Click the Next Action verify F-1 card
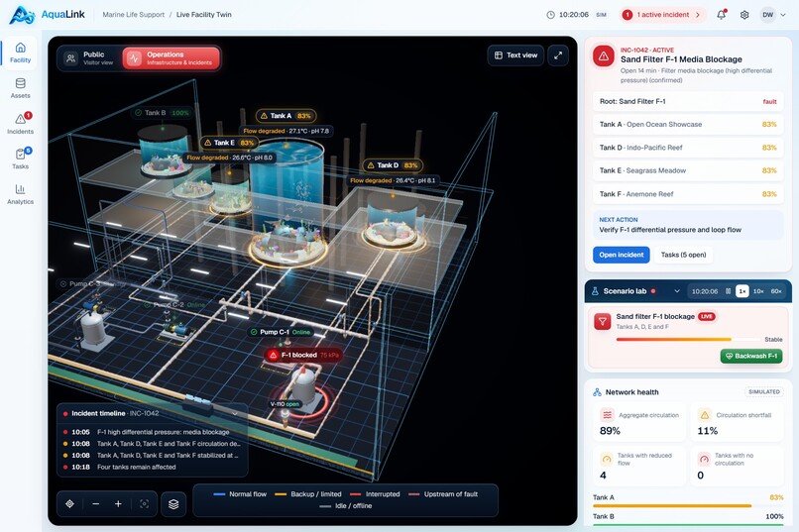Image resolution: width=799 pixels, height=532 pixels. [688, 225]
